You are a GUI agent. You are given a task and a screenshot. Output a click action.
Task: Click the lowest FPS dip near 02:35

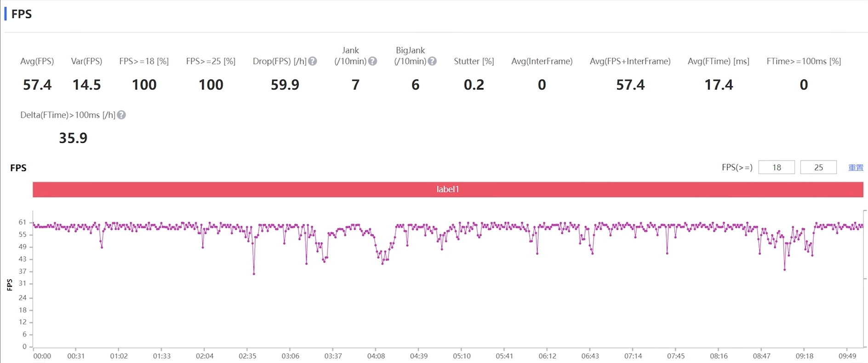tap(254, 274)
